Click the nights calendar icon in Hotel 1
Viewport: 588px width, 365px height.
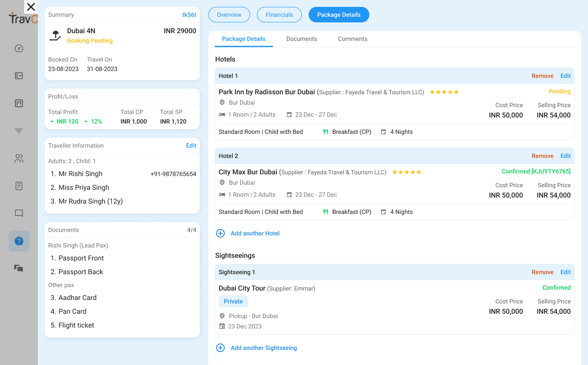tap(384, 132)
